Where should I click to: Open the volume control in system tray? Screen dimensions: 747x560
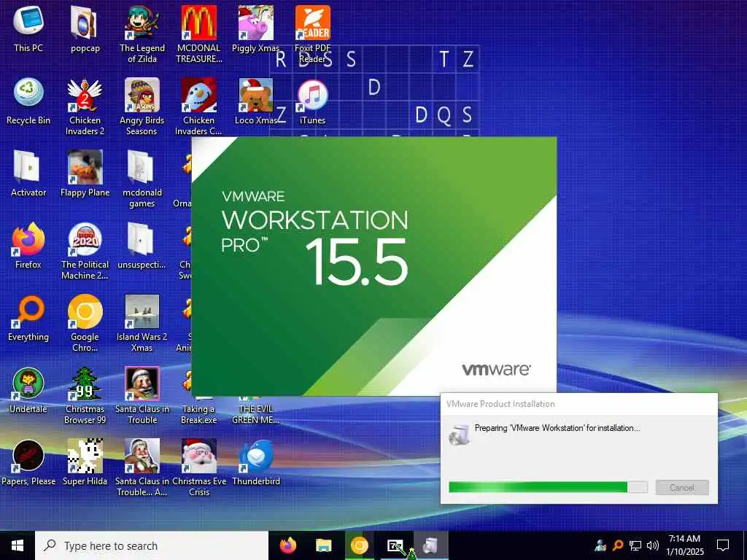653,545
